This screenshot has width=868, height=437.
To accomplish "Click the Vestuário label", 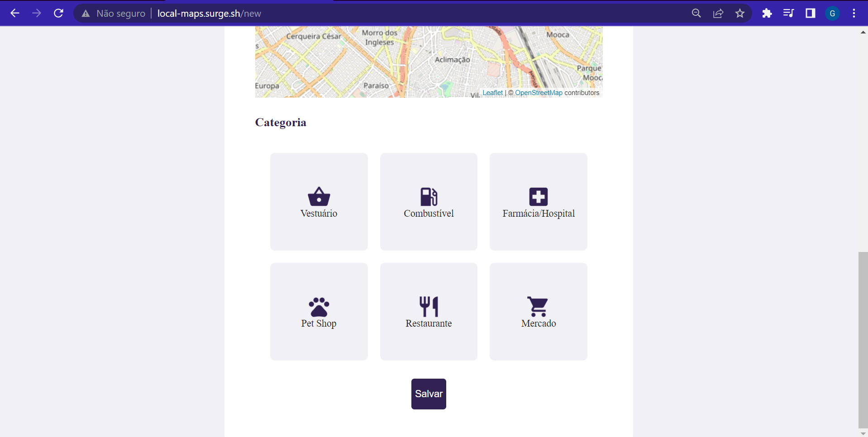I will coord(319,214).
